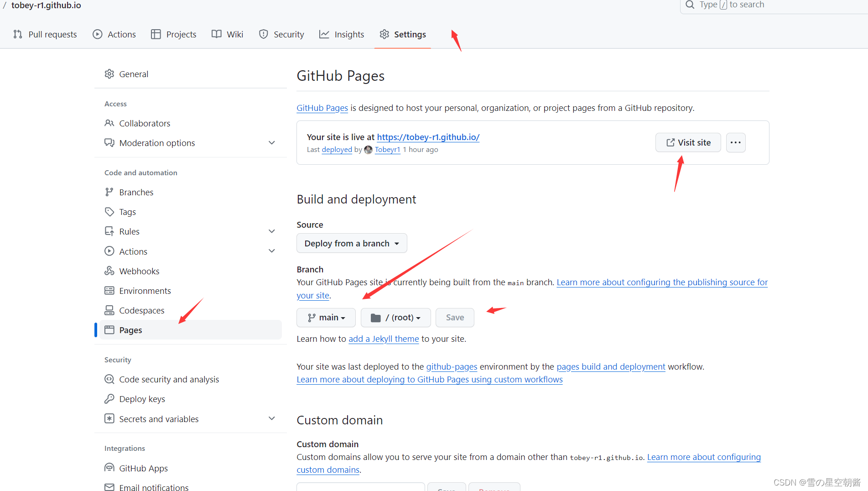Click the Wiki book icon

(x=217, y=34)
